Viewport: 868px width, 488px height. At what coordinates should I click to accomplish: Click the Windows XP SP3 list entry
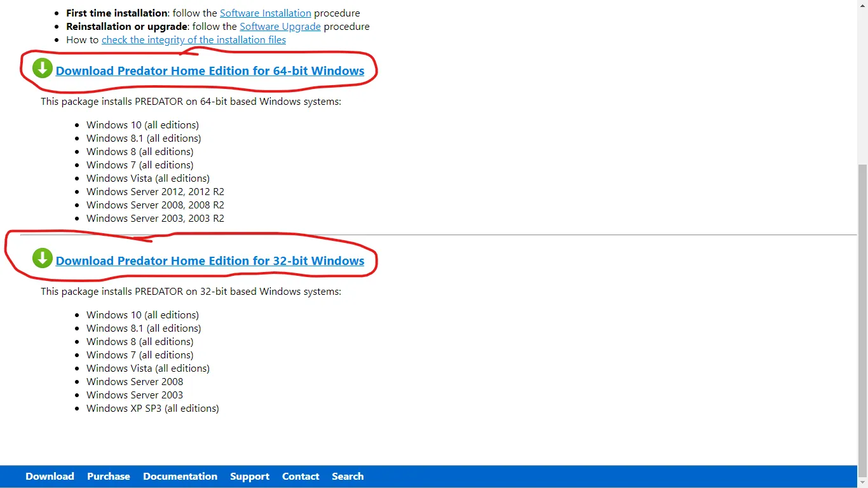(x=153, y=409)
